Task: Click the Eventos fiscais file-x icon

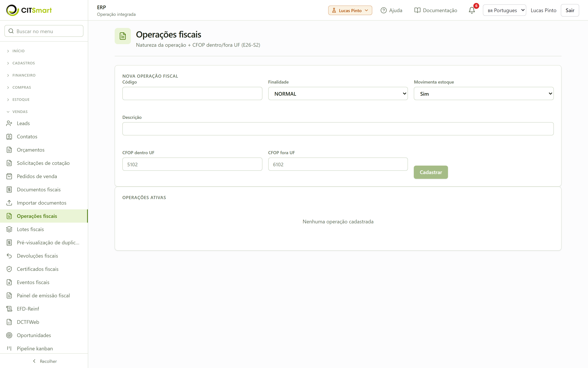Action: [x=9, y=282]
